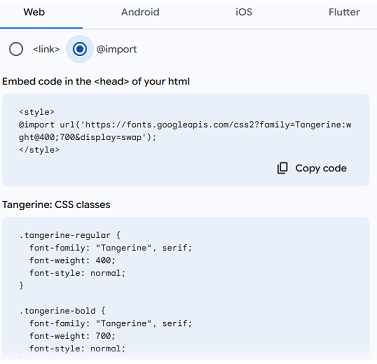Click the .tangerine-bold class selector

point(62,311)
